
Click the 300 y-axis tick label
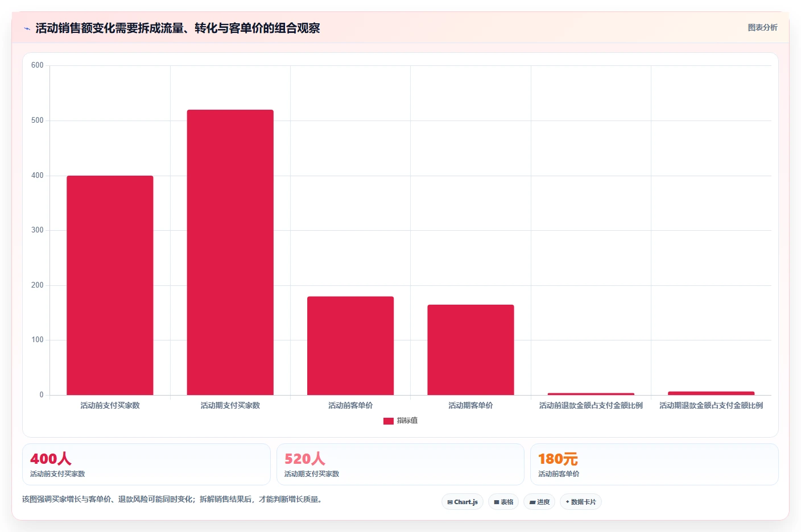(x=38, y=230)
